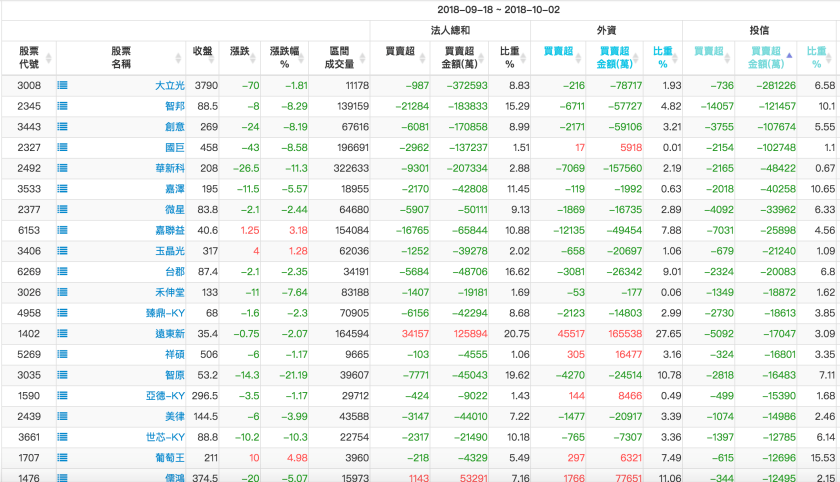The image size is (840, 482).
Task: Select date range 2018-09-18 ~ 2018-10-02 text
Action: (x=498, y=10)
